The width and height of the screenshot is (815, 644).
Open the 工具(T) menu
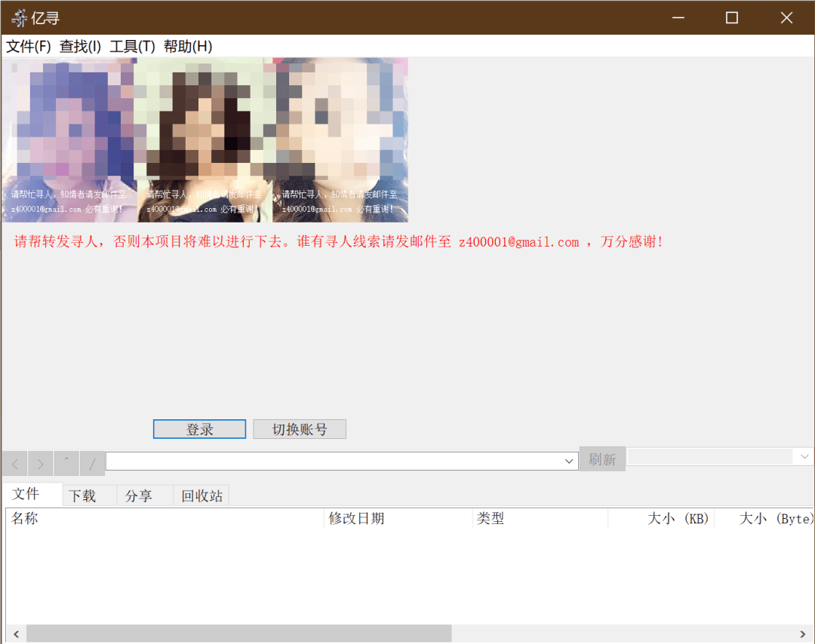point(132,46)
